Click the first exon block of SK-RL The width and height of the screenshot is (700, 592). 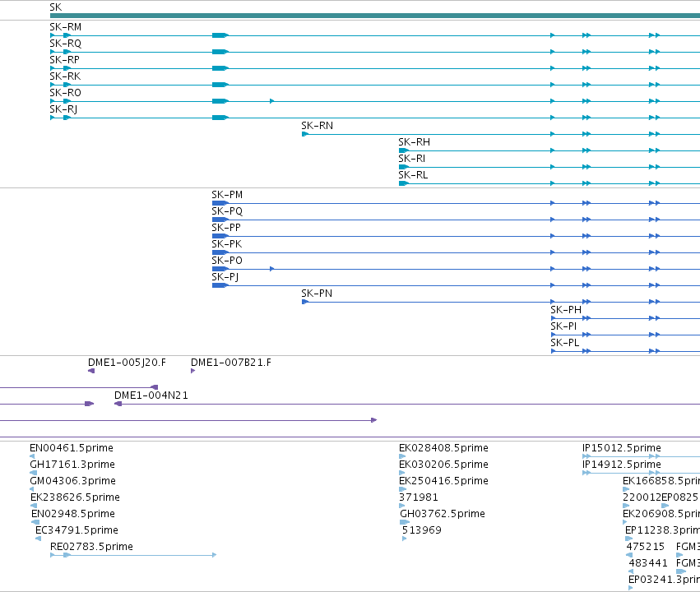click(x=404, y=183)
